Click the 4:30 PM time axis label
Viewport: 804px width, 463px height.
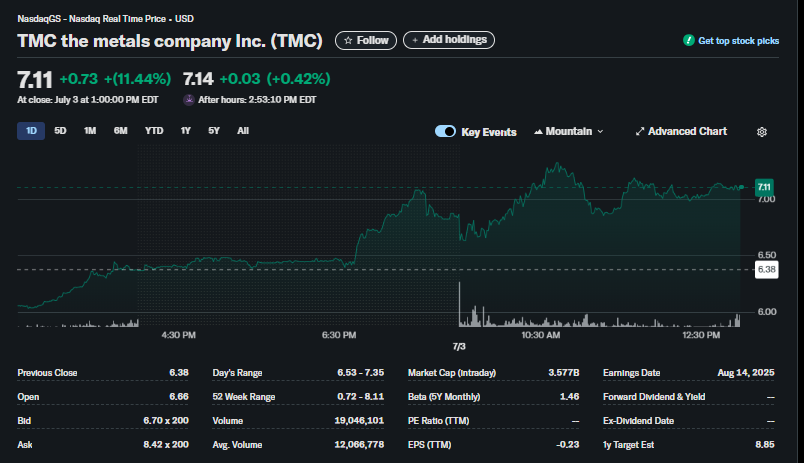pyautogui.click(x=178, y=335)
